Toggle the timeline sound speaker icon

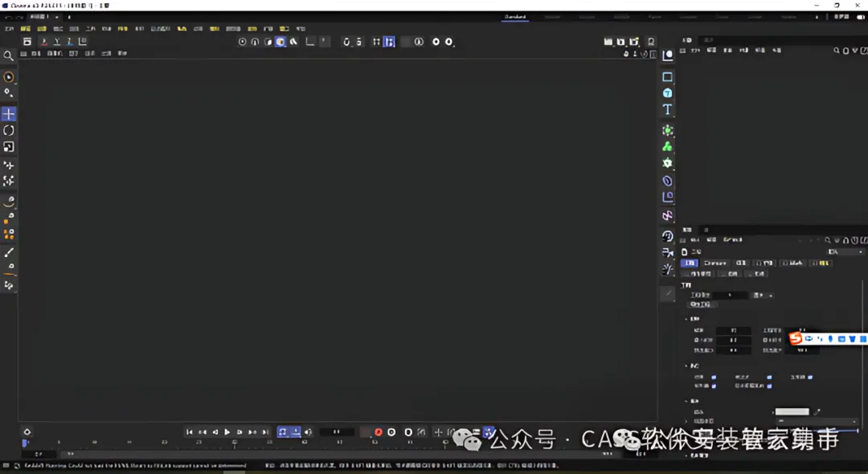click(x=309, y=432)
